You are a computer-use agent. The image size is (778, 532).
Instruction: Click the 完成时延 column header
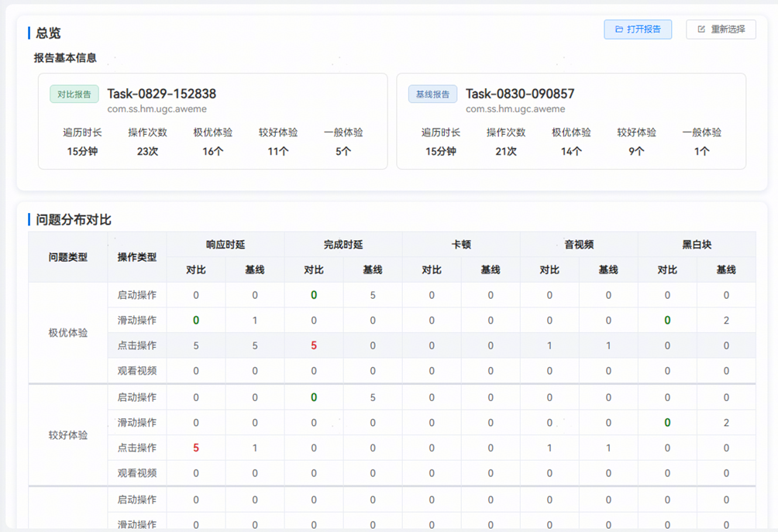(x=343, y=245)
